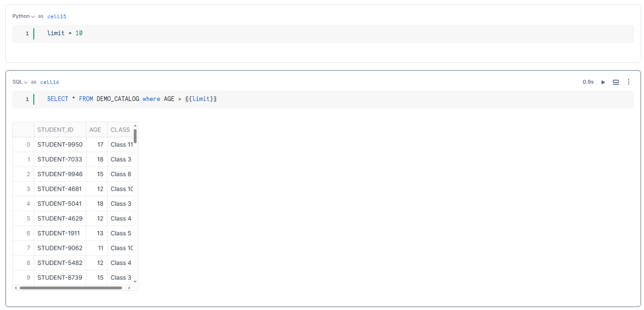This screenshot has width=644, height=310.
Task: Run the SQL cell16 with play icon
Action: (603, 82)
